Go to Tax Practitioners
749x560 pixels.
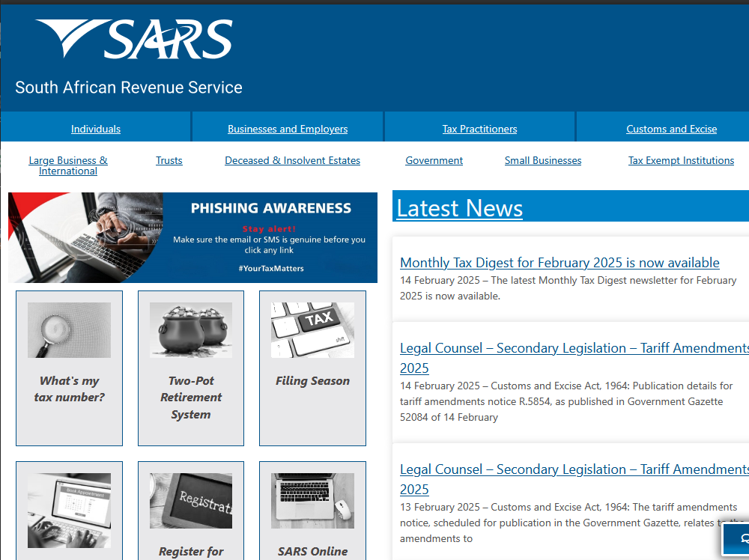point(479,129)
